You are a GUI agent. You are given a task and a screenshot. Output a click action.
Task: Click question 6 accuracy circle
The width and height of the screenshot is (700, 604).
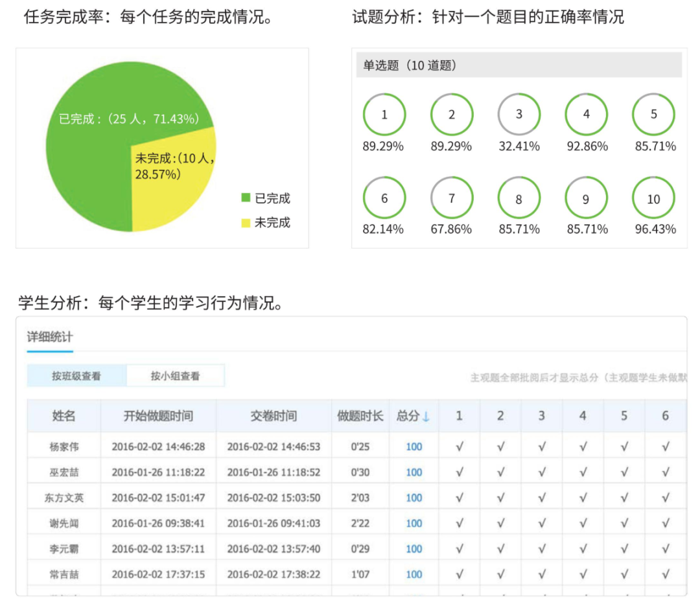point(384,197)
